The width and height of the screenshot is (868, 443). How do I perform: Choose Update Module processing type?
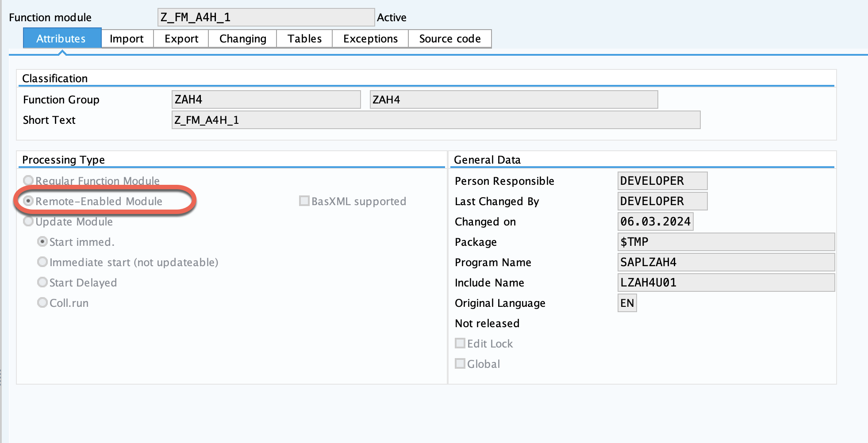coord(28,221)
